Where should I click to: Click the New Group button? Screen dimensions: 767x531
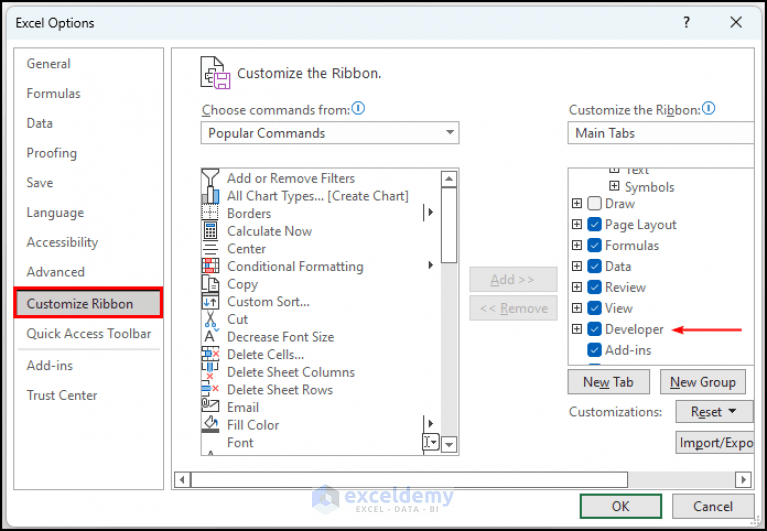point(702,382)
